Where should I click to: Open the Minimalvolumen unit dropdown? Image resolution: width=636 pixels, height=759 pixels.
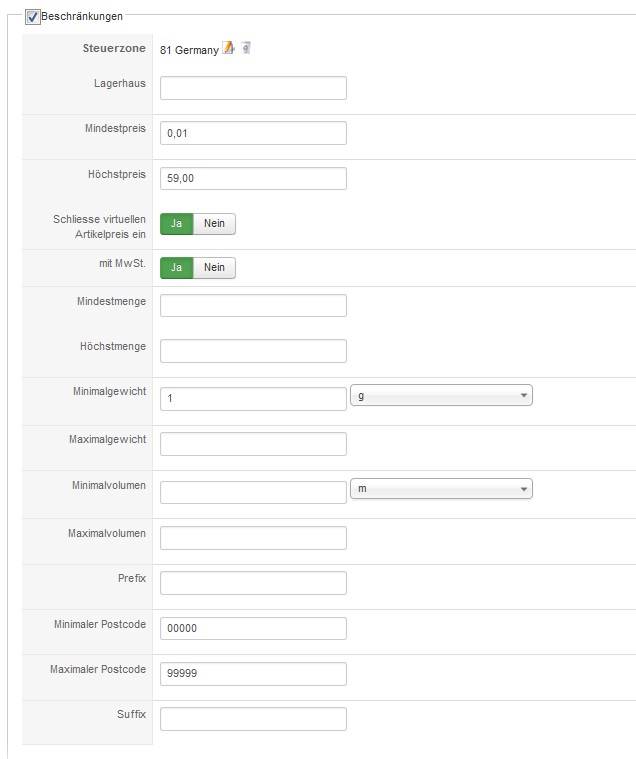[441, 489]
